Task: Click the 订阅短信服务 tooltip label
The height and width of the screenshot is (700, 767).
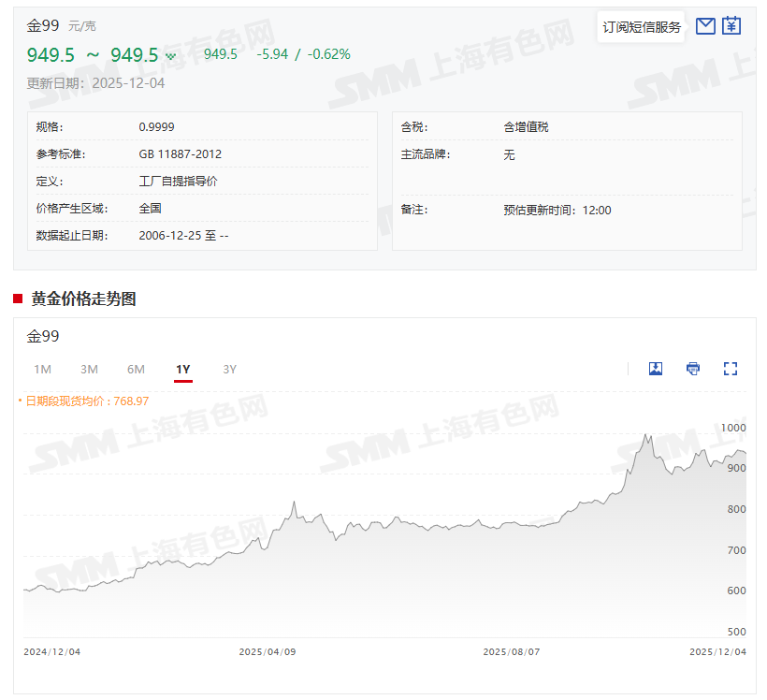Action: pos(642,27)
